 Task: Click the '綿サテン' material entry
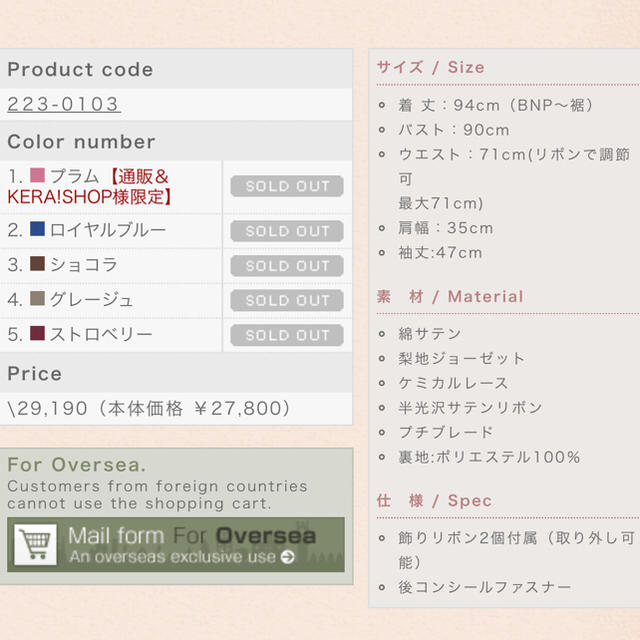(430, 334)
